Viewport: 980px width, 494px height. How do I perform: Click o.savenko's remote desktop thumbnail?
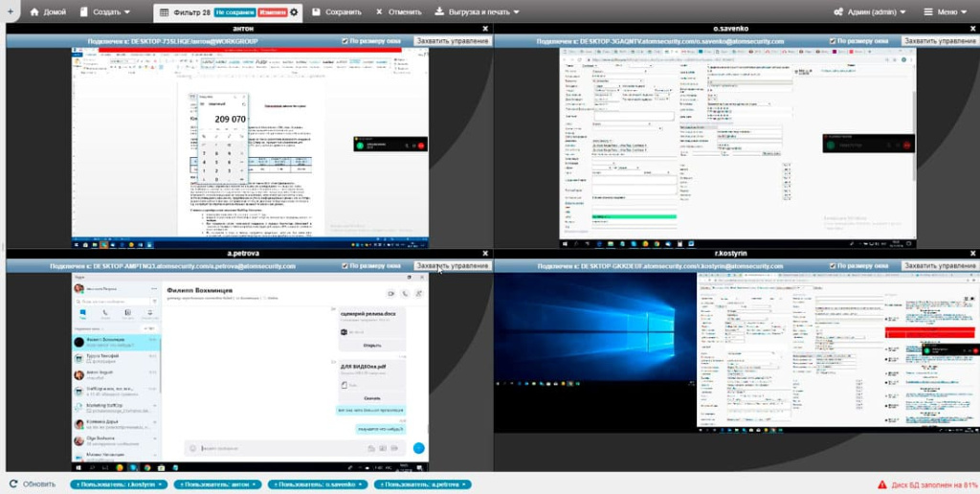[737, 142]
